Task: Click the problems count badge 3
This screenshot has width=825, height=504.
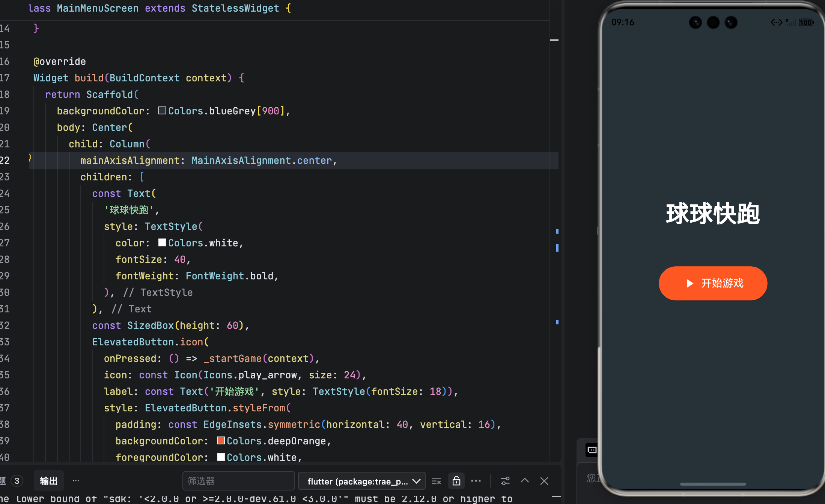Action: (17, 481)
